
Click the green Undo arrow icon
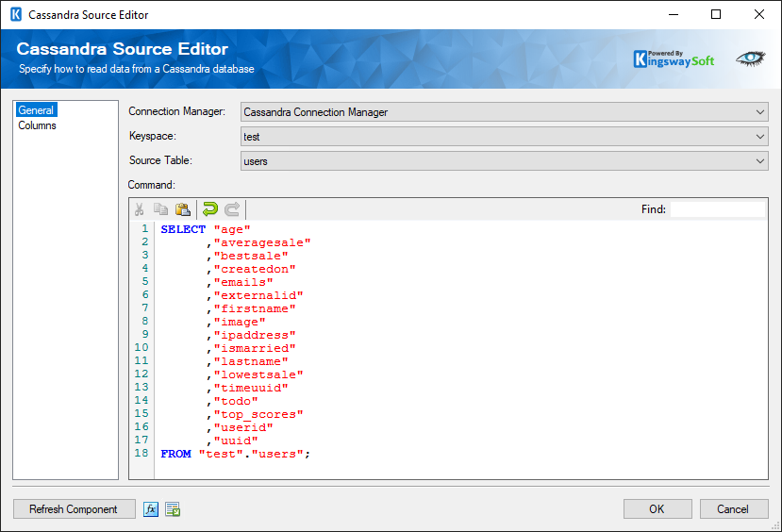(210, 208)
